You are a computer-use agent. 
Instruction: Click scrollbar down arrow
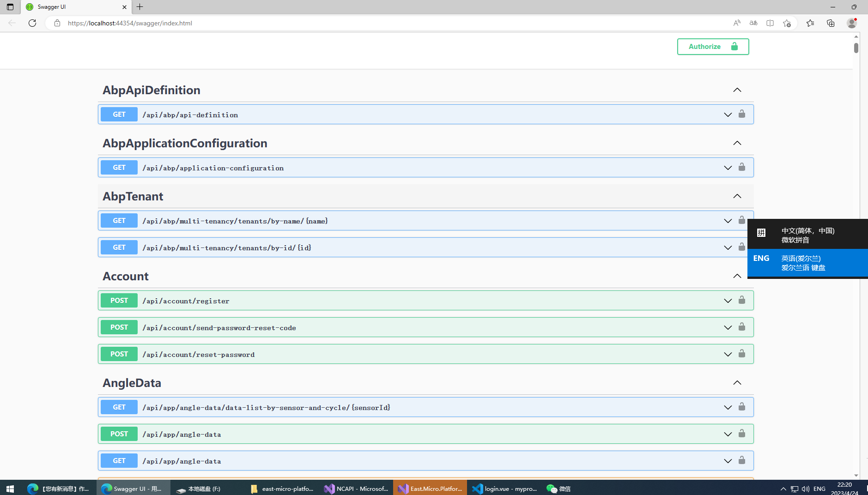pyautogui.click(x=856, y=475)
